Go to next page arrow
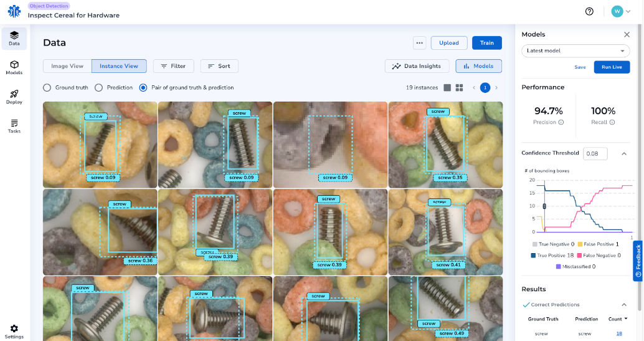Image resolution: width=644 pixels, height=341 pixels. [496, 88]
